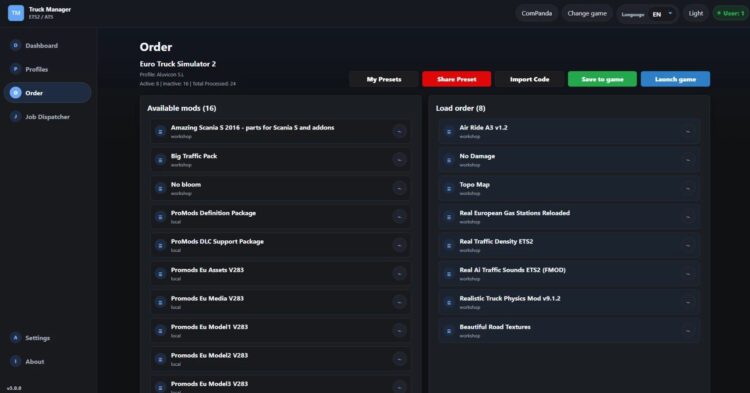Select the Promods Eu Model3 V283 mod name
750x393 pixels.
(x=209, y=383)
